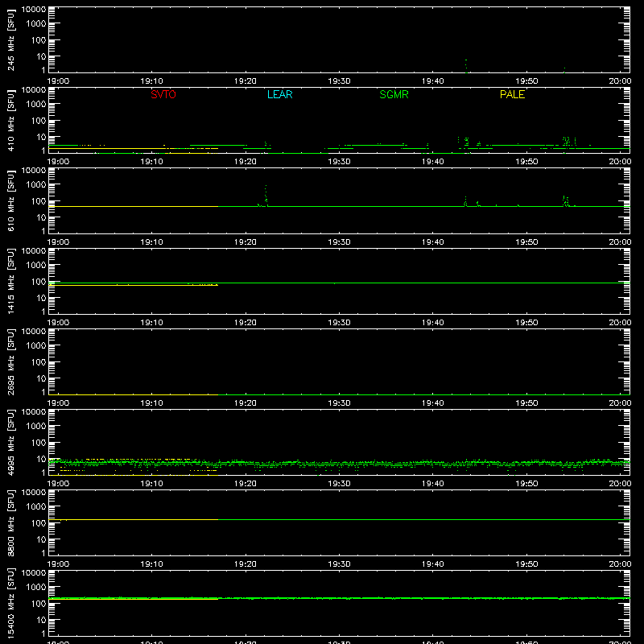Screen dimensions: 644x644
Task: Click 19:20 tick below the 2695 MHz plot
Action: tap(246, 403)
